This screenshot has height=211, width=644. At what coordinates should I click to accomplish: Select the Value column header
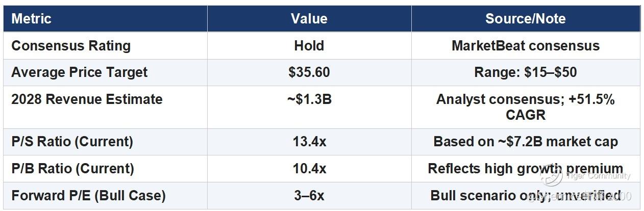pyautogui.click(x=309, y=19)
